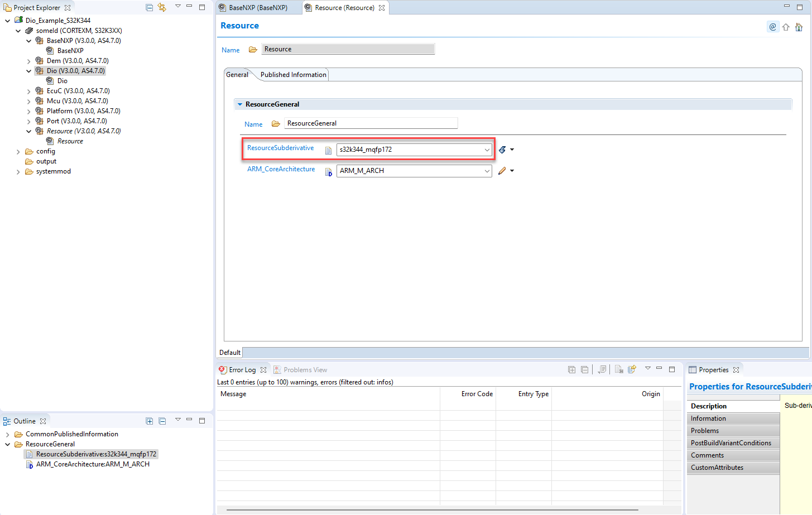Image resolution: width=812 pixels, height=515 pixels.
Task: Click the home icon in Resource editor header
Action: pyautogui.click(x=799, y=27)
